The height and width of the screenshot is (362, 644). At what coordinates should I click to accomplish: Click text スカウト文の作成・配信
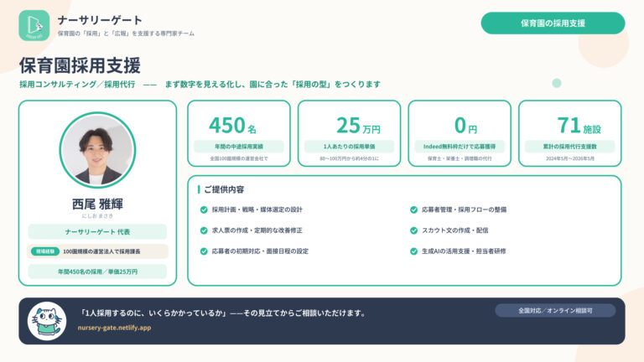click(455, 230)
